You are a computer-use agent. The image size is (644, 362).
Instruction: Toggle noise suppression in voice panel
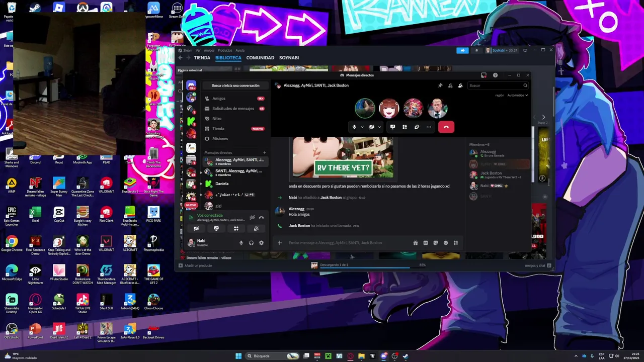tap(252, 217)
